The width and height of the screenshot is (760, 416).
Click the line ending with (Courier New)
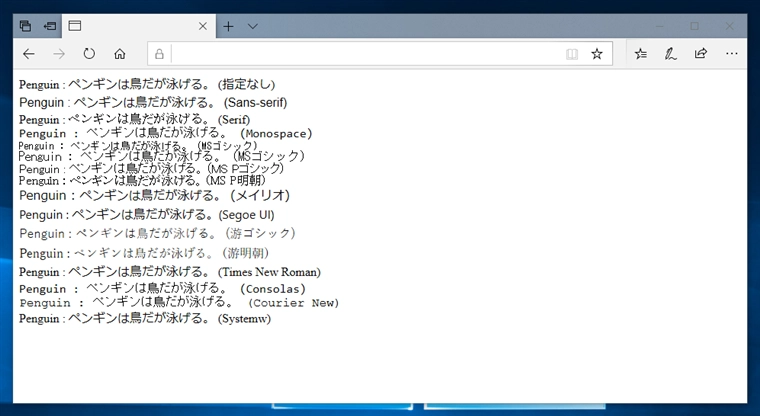coord(179,303)
